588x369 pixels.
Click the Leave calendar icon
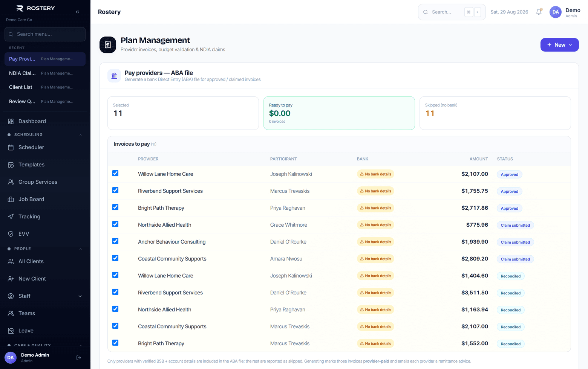coord(11,331)
